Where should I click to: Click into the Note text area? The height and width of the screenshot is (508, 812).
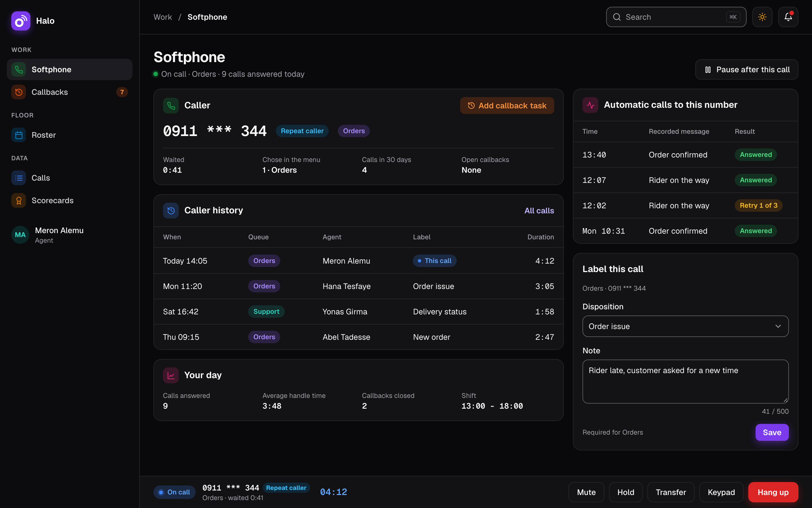tap(685, 382)
